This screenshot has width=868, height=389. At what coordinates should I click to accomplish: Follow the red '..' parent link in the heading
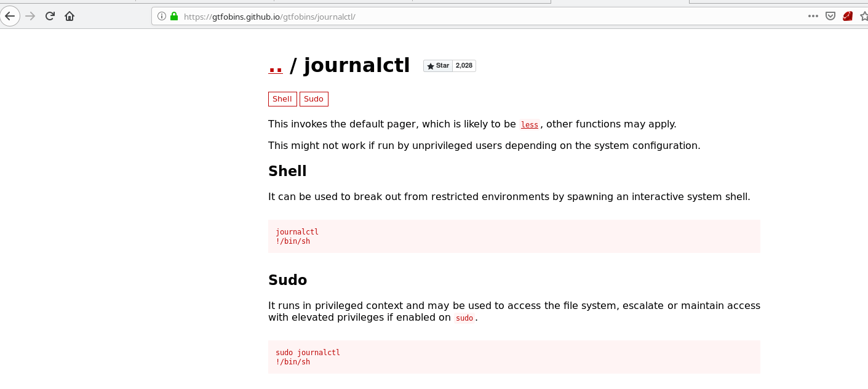tap(276, 65)
